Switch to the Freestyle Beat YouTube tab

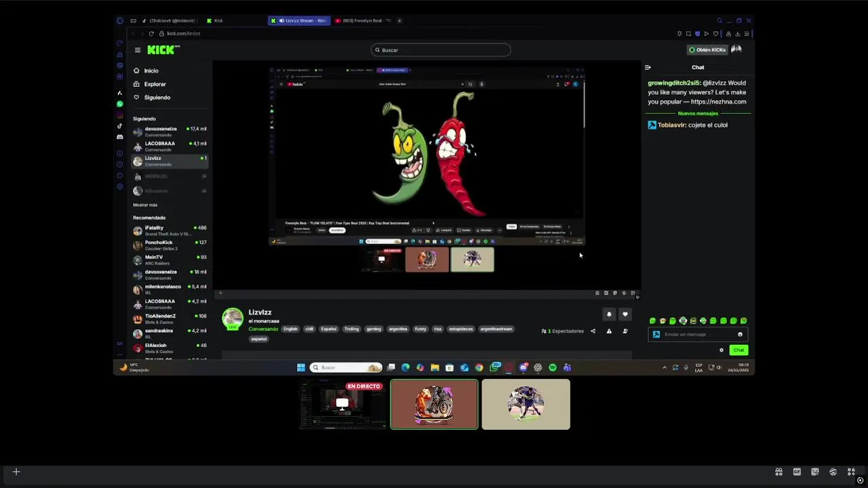click(x=363, y=20)
